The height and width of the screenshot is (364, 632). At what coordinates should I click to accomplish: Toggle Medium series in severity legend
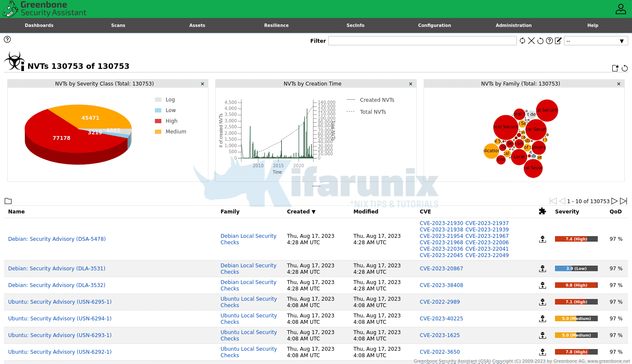[170, 132]
